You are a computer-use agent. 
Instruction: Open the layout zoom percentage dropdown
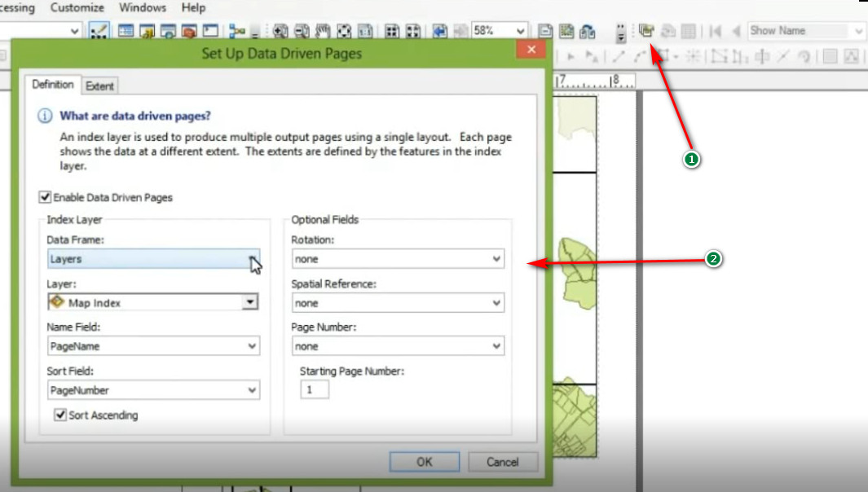[x=520, y=31]
